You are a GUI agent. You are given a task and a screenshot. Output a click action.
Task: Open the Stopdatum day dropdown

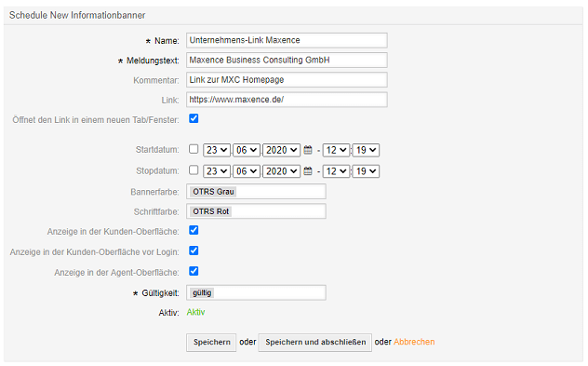(217, 171)
